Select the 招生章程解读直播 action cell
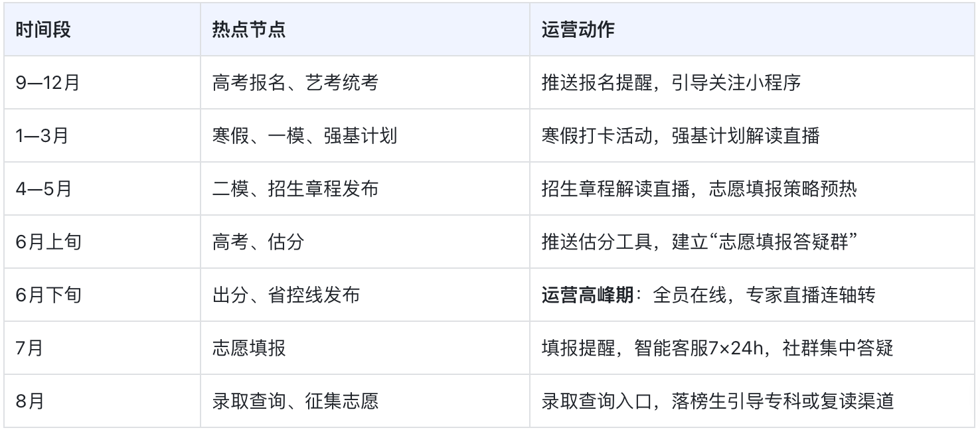 pos(699,189)
